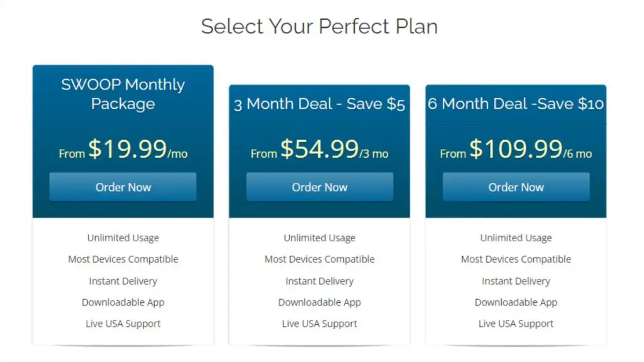Viewport: 644px width, 362px height.
Task: Select the SWOOP Monthly Package title
Action: pos(123,94)
